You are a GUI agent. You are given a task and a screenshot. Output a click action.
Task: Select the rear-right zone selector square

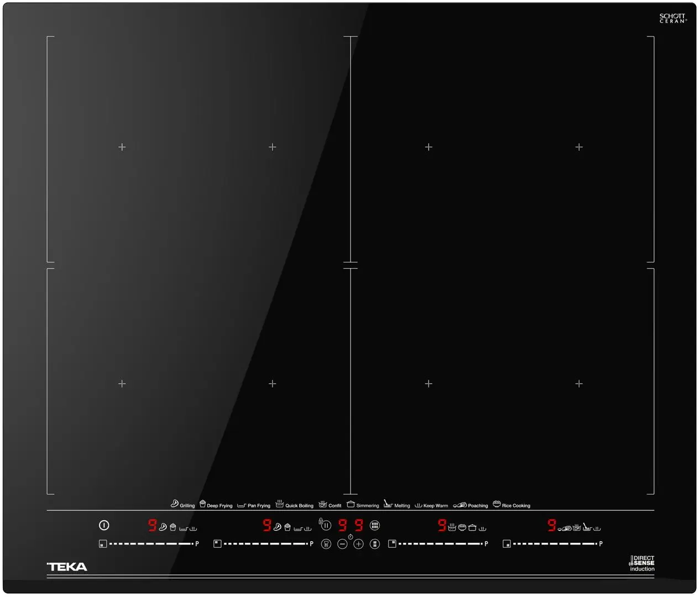[x=392, y=544]
